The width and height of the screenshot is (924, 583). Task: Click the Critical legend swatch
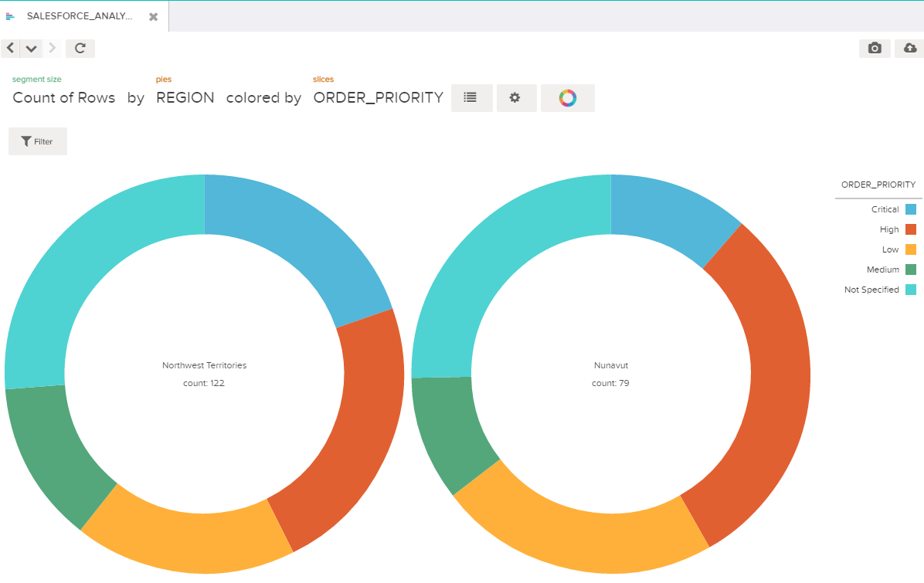pyautogui.click(x=910, y=209)
